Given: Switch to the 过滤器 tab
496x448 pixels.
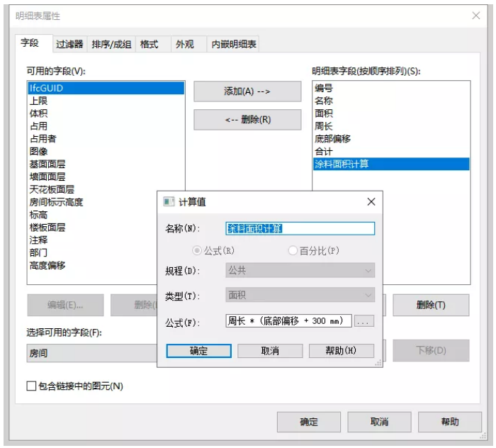Looking at the screenshot, I should point(69,44).
